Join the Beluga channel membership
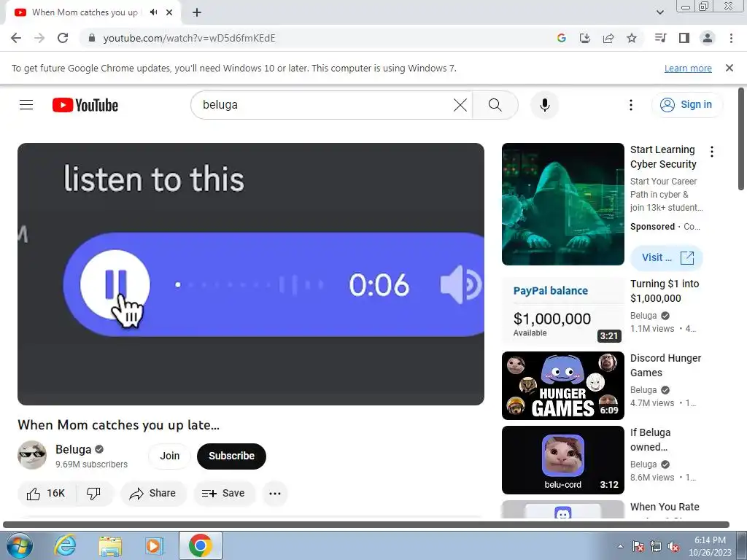 (x=169, y=456)
